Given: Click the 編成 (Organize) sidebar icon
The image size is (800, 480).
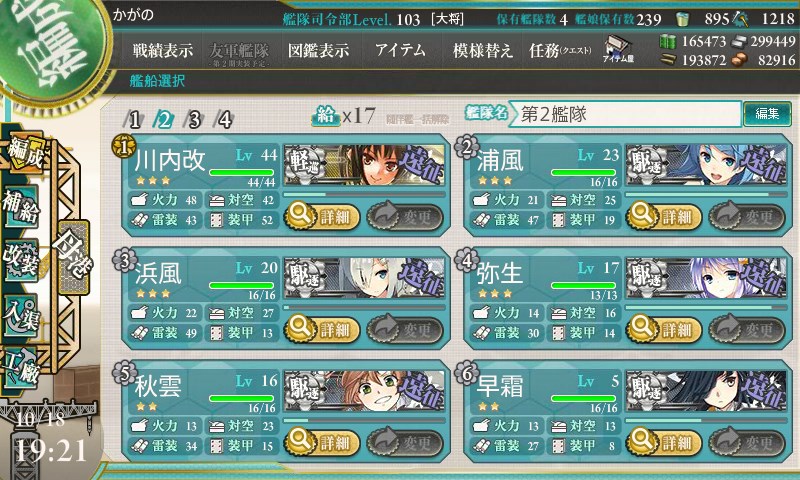Looking at the screenshot, I should (24, 153).
